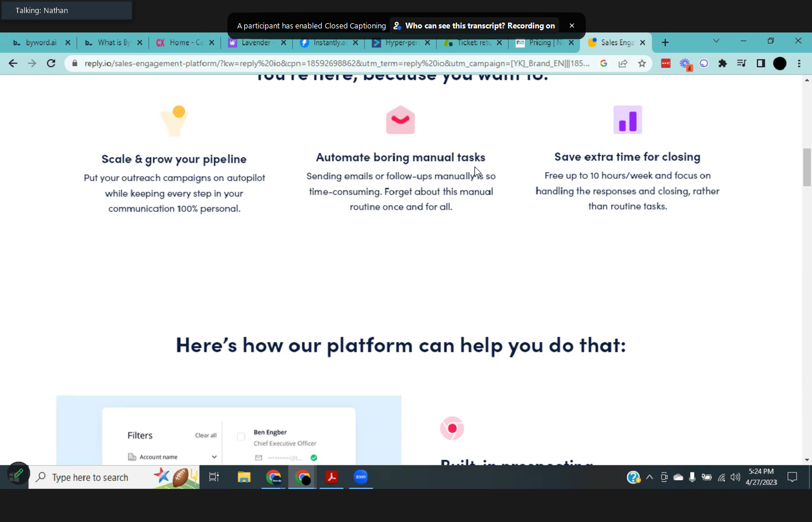The height and width of the screenshot is (522, 812).
Task: Open the tab search chevron dropdown
Action: [x=716, y=41]
